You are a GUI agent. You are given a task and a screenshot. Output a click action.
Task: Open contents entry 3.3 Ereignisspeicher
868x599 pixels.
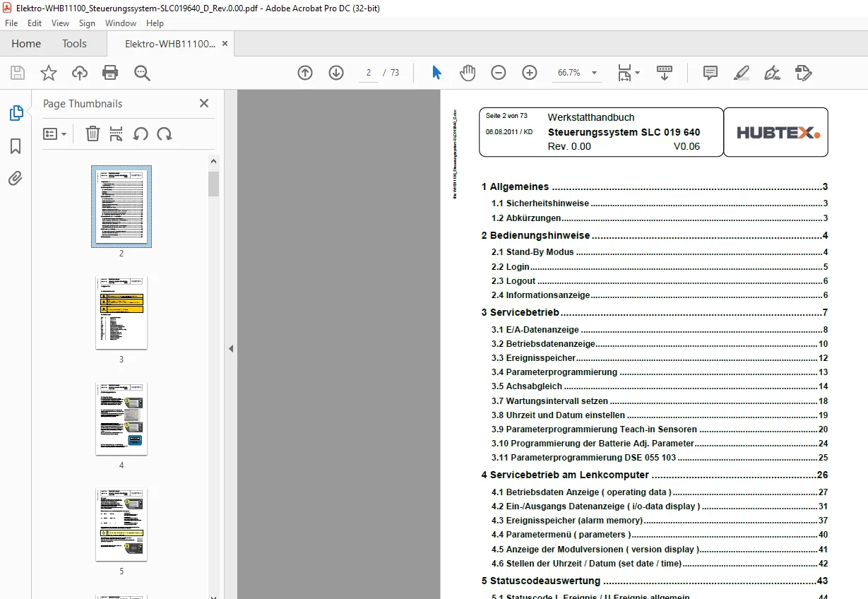click(x=659, y=358)
